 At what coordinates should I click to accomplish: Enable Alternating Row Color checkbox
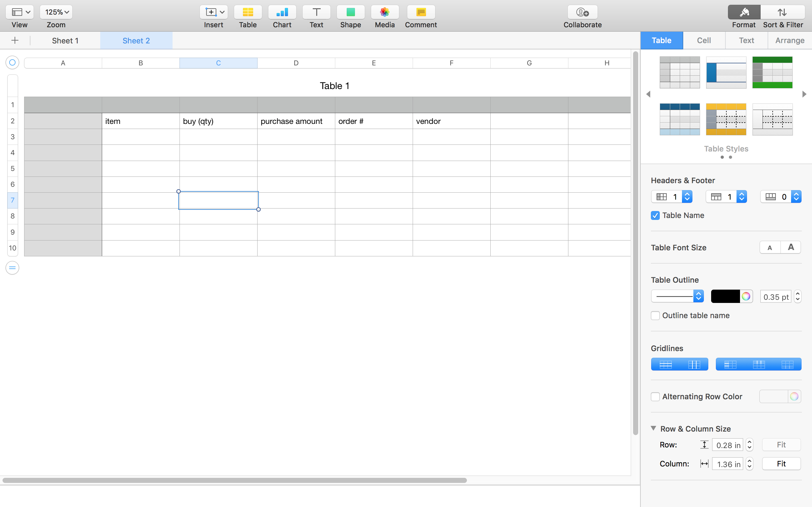pyautogui.click(x=655, y=397)
